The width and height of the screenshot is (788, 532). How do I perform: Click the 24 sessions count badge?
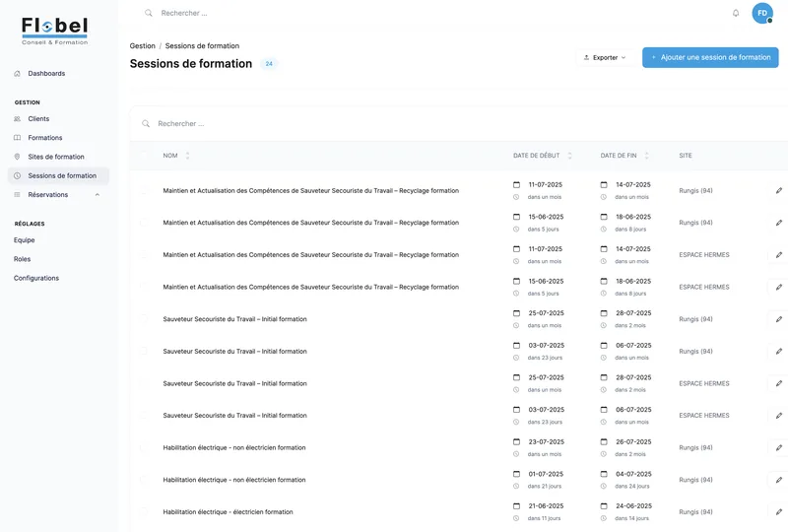pyautogui.click(x=269, y=64)
